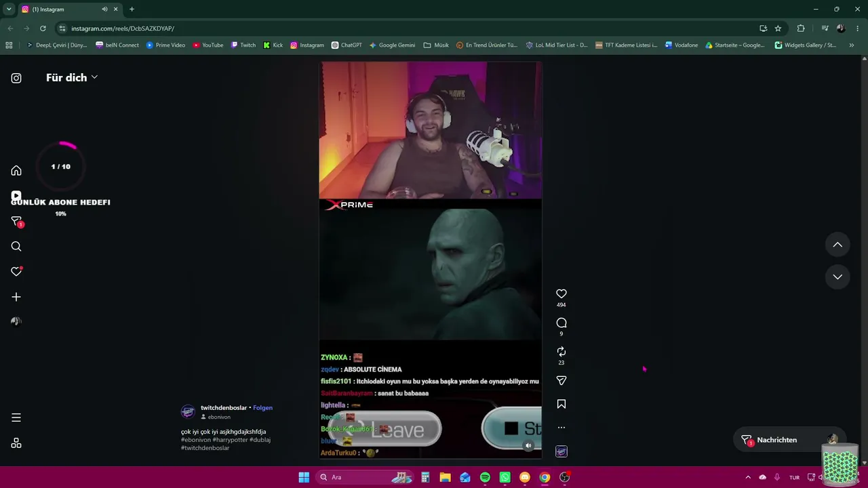Follow twitchdenboslar with the Folgen link

coord(262,408)
